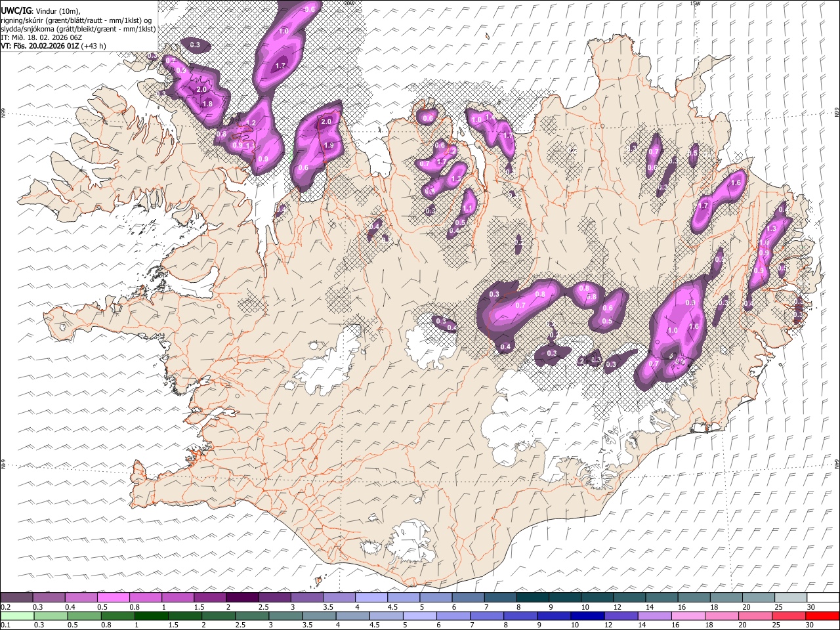The width and height of the screenshot is (840, 630).
Task: Click the 30 label in the lower legend row
Action: (811, 625)
